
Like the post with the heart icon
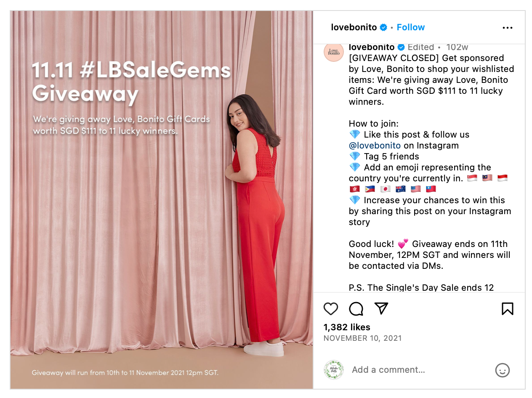pos(331,309)
